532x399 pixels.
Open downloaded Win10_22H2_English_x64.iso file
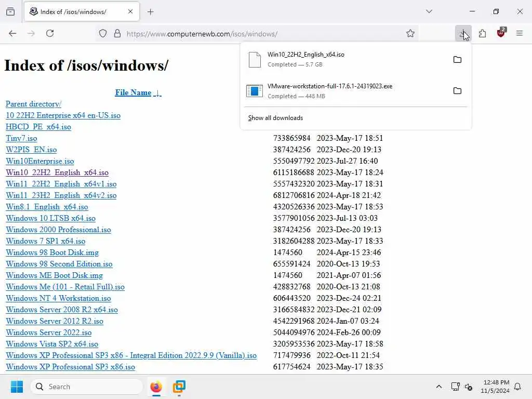[346, 59]
